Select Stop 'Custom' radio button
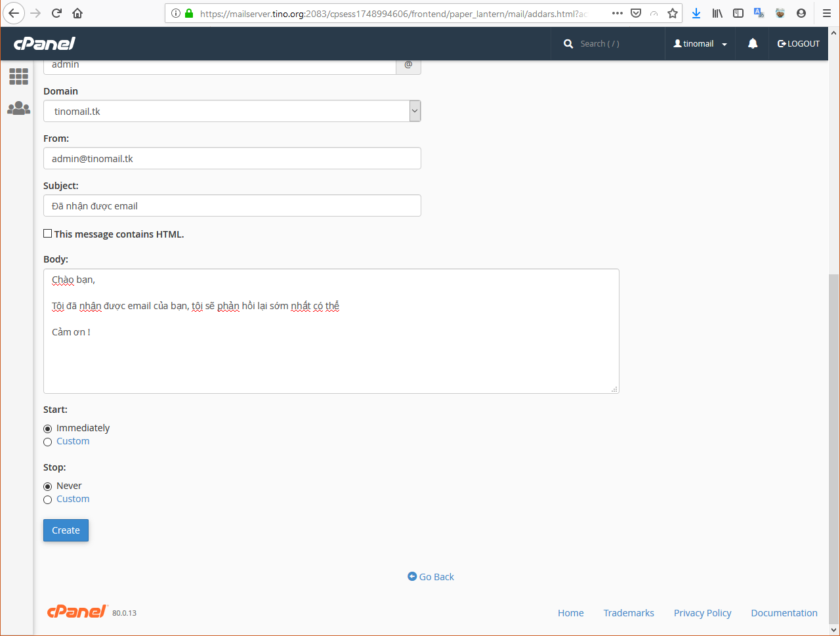 pos(47,500)
